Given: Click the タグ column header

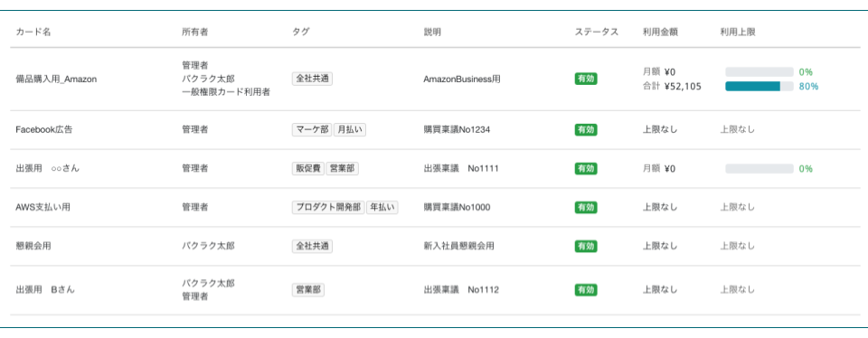Looking at the screenshot, I should coord(300,33).
